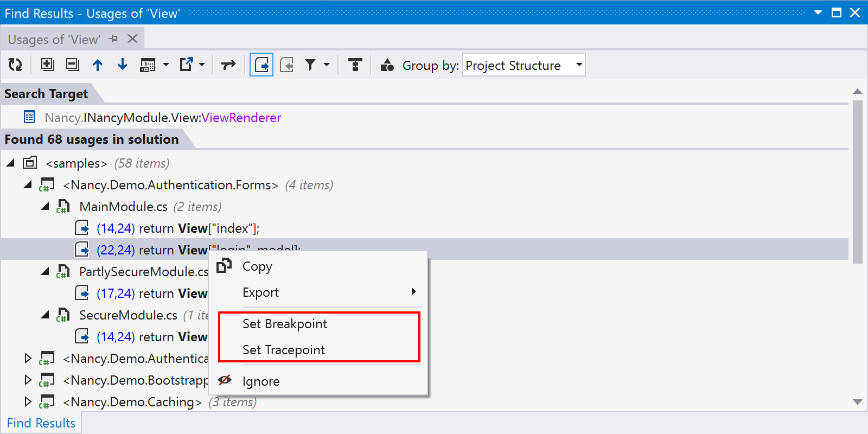868x434 pixels.
Task: Click the show-on-top toolbar icon
Action: click(355, 65)
